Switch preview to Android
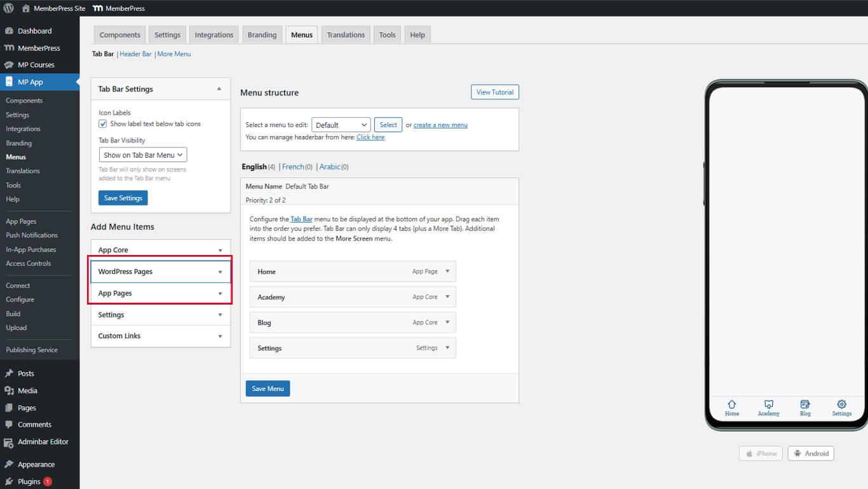 point(810,453)
